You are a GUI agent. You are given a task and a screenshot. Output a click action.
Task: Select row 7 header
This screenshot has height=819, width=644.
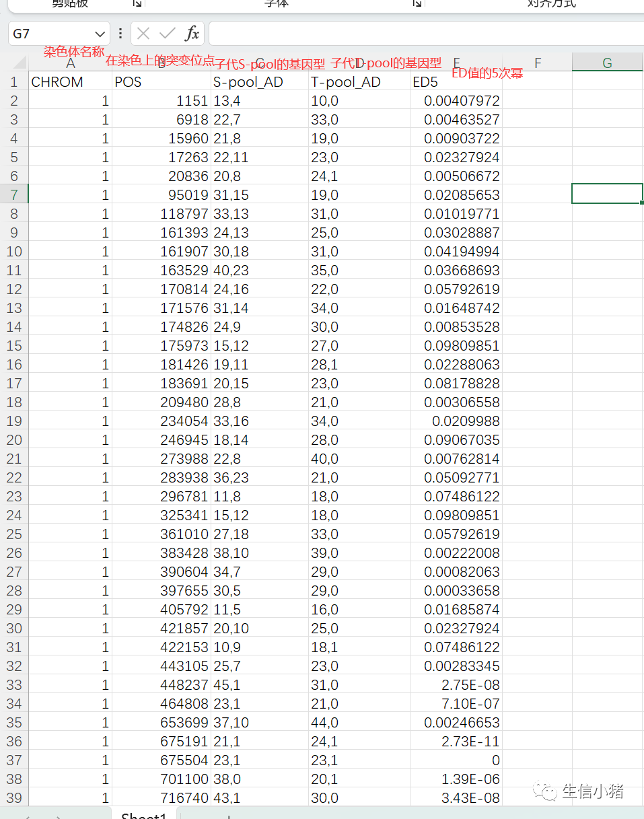coord(14,195)
